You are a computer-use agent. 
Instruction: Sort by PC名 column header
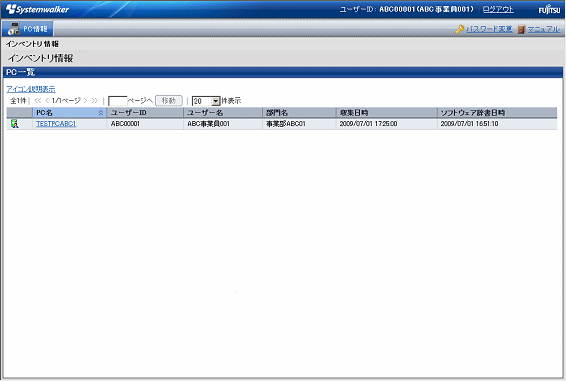tap(69, 113)
